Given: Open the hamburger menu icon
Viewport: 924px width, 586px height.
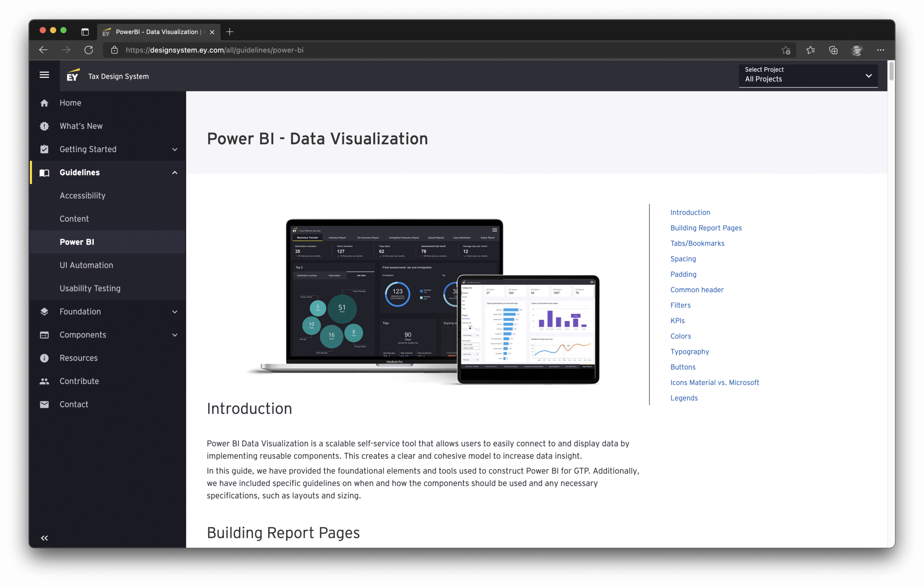Looking at the screenshot, I should [x=44, y=75].
